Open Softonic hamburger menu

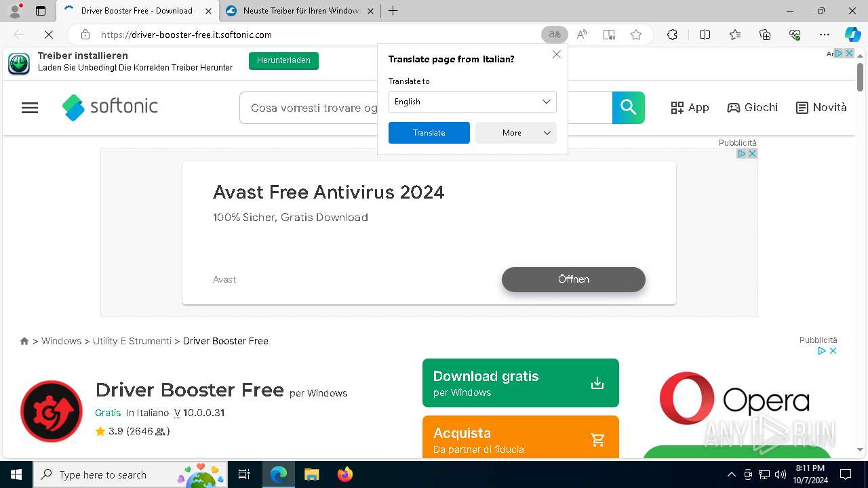click(x=30, y=108)
